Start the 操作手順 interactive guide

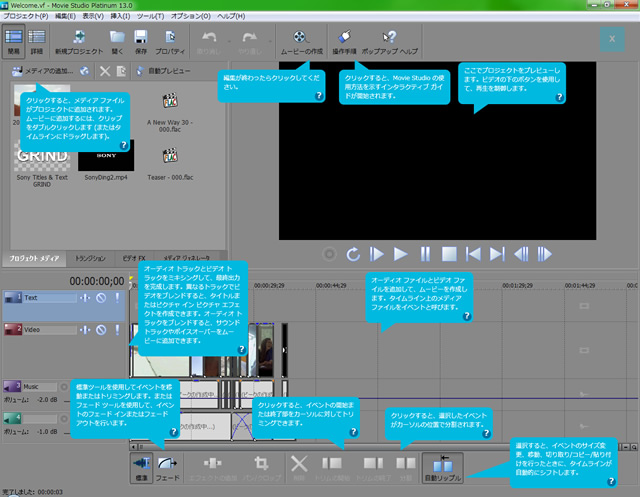(344, 37)
